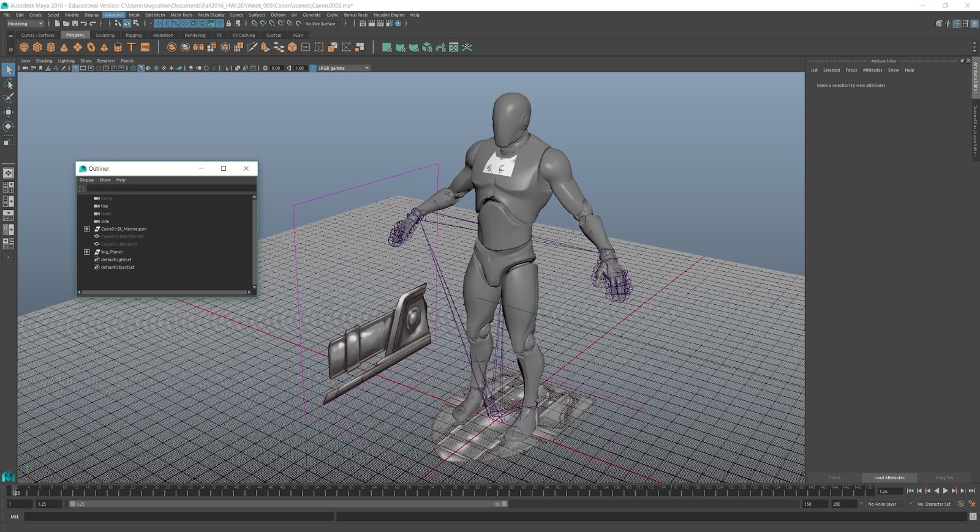
Task: Toggle smooth shade all in viewport toolbar
Action: click(x=140, y=68)
